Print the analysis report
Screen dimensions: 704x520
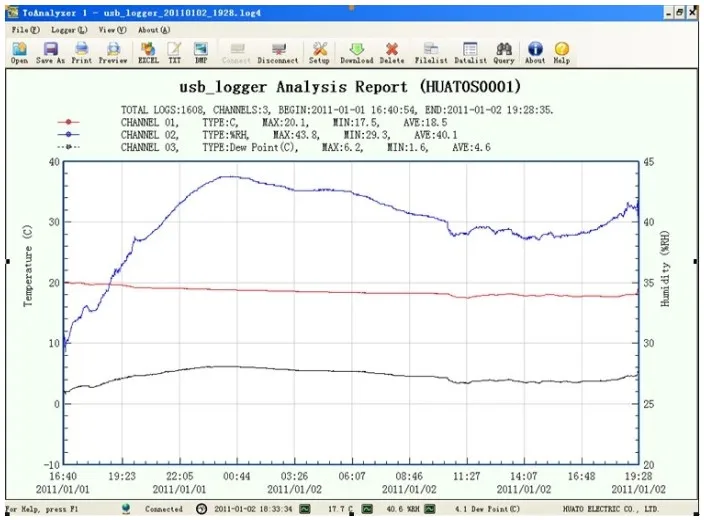[81, 50]
